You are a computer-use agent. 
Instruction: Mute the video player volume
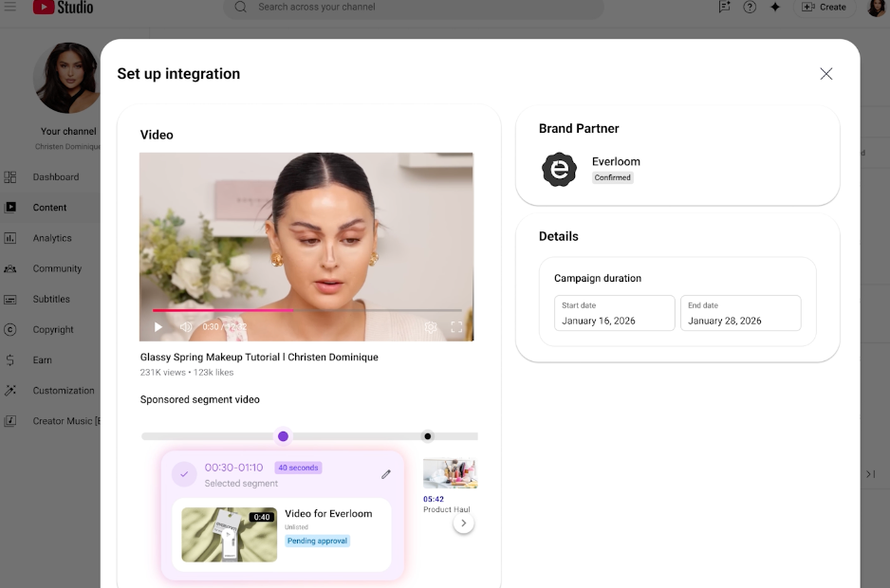click(186, 327)
